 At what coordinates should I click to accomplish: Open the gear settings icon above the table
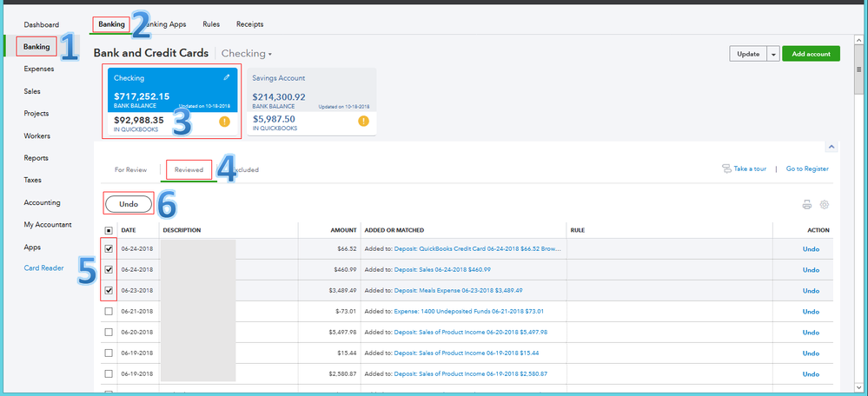point(825,205)
